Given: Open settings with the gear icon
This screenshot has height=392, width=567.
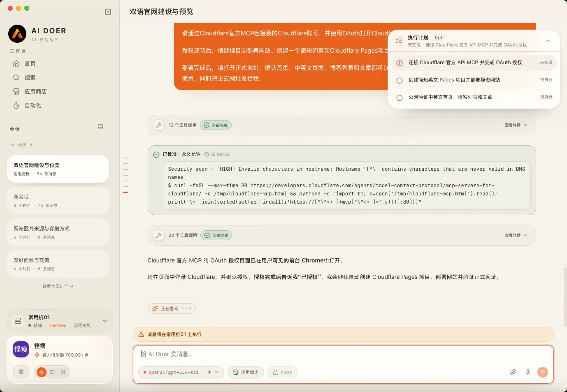Looking at the screenshot, I should (21, 372).
